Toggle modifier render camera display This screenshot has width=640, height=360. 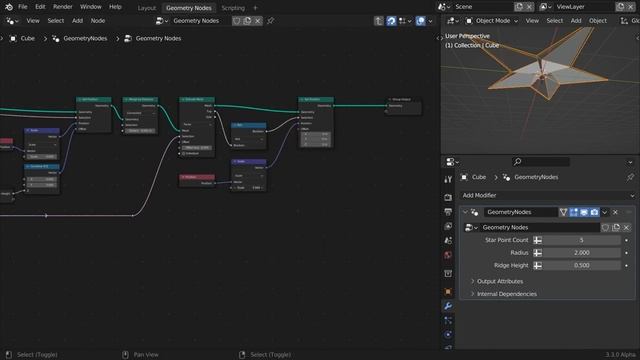click(594, 212)
